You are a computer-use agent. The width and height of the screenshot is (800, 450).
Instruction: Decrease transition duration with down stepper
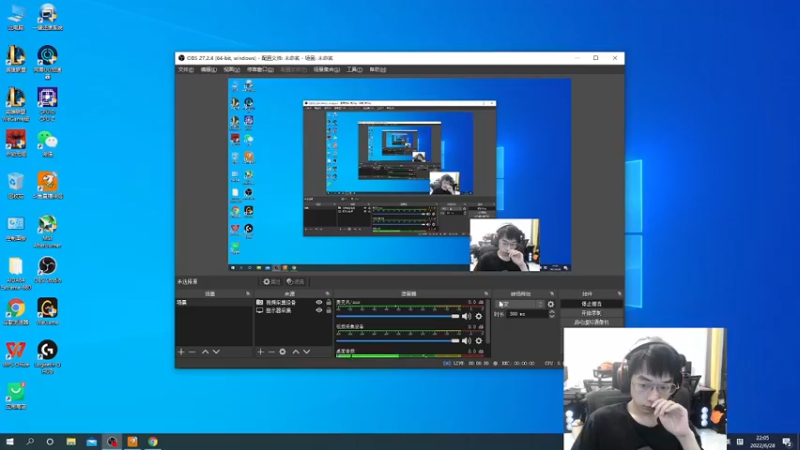click(x=552, y=316)
